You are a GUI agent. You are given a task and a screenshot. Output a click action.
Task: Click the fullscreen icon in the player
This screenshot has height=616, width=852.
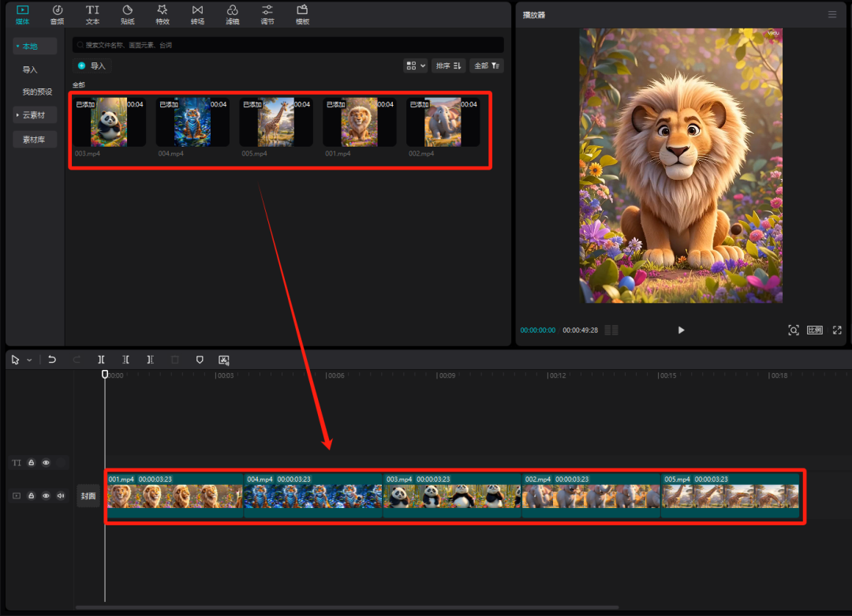point(837,330)
